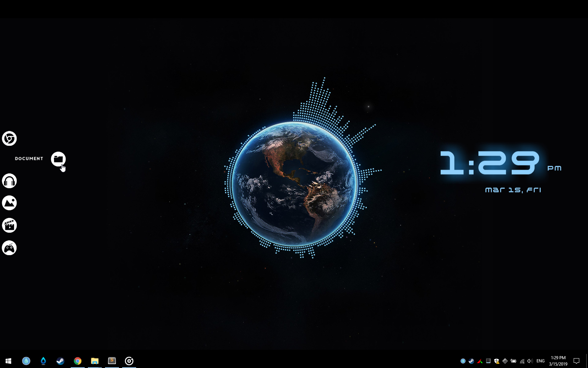Open Chrome from the left sidebar shortcut
This screenshot has height=368, width=588.
(9, 138)
